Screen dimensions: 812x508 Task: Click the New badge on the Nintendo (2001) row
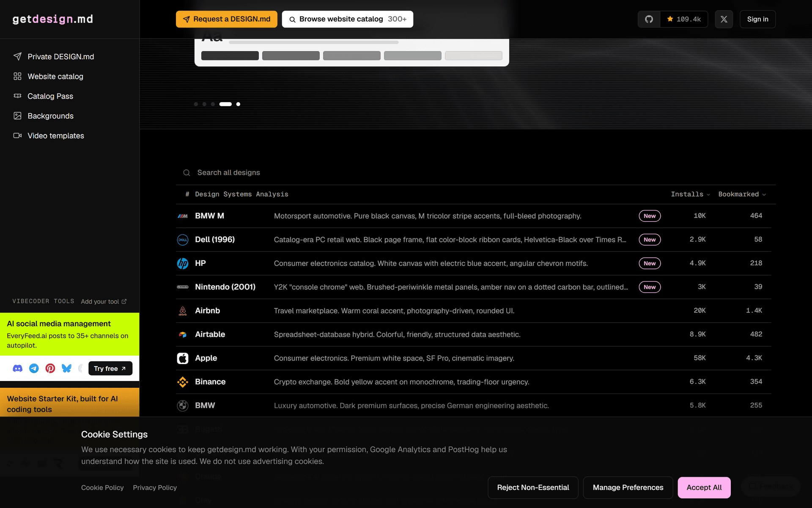click(x=650, y=287)
